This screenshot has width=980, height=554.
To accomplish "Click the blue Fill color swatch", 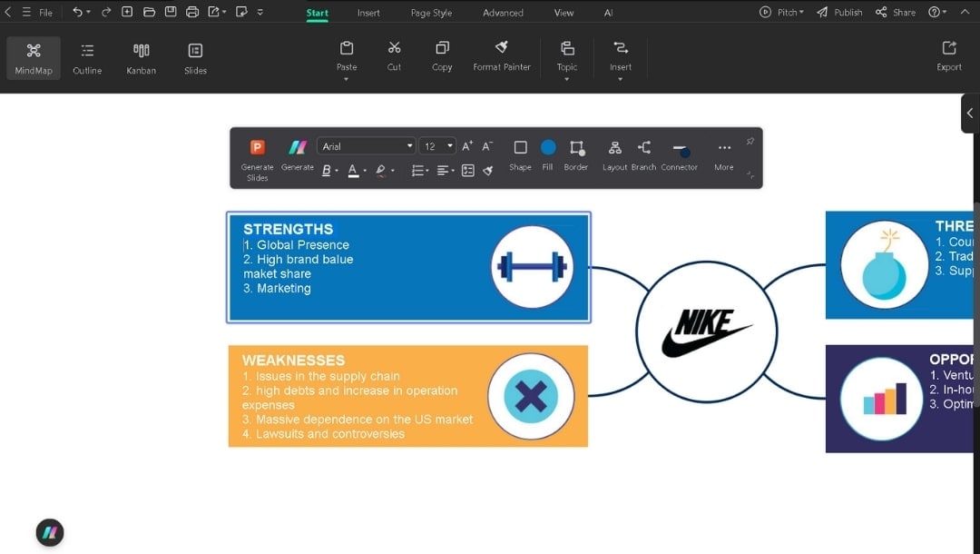I will click(547, 147).
